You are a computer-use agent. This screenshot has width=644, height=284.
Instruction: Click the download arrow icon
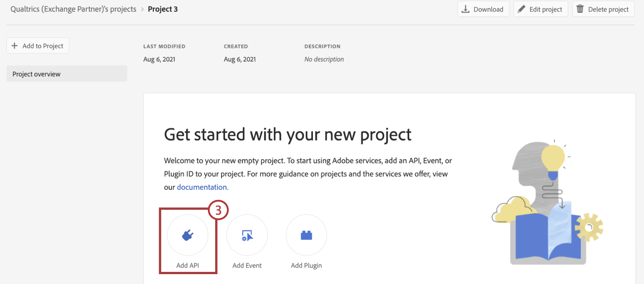point(466,9)
